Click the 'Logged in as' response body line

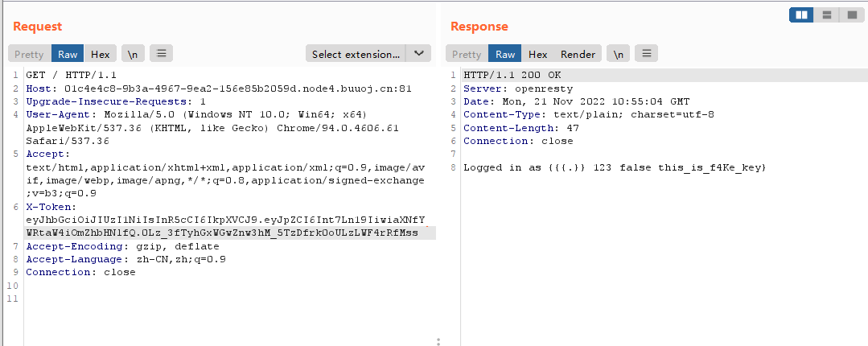point(614,167)
